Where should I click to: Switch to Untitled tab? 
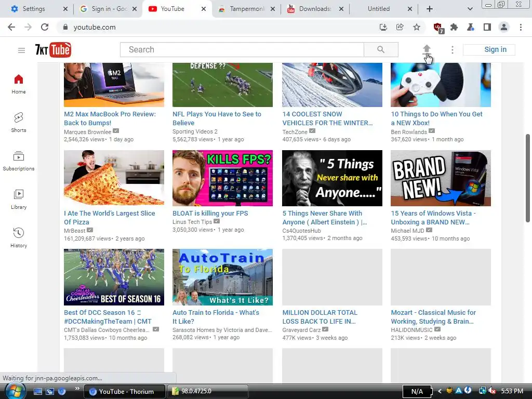tap(379, 9)
